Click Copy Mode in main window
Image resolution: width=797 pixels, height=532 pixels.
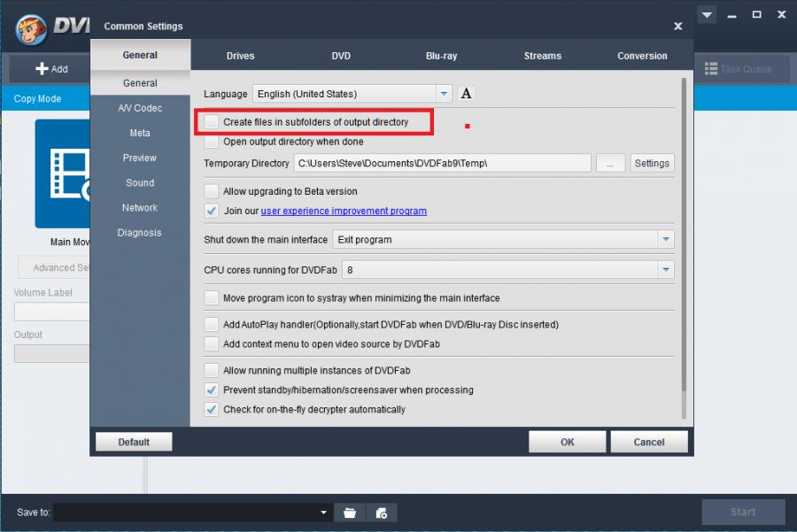pos(37,98)
